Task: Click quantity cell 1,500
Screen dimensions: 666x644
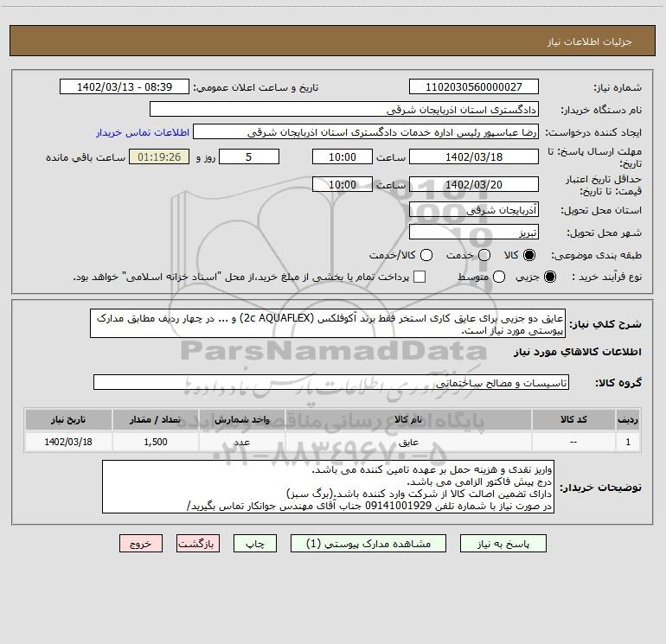Action: tap(155, 442)
